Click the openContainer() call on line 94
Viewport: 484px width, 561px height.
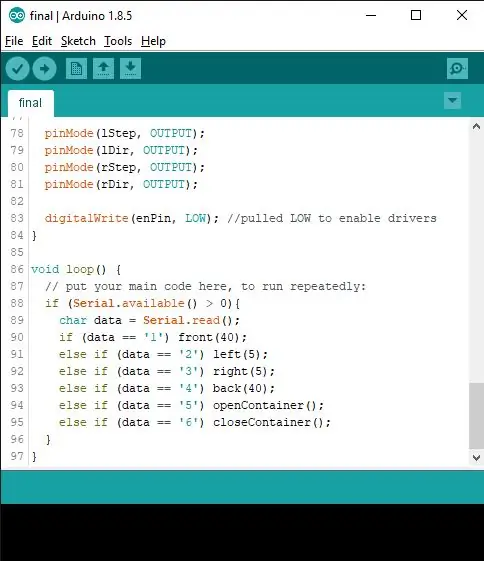coord(268,405)
